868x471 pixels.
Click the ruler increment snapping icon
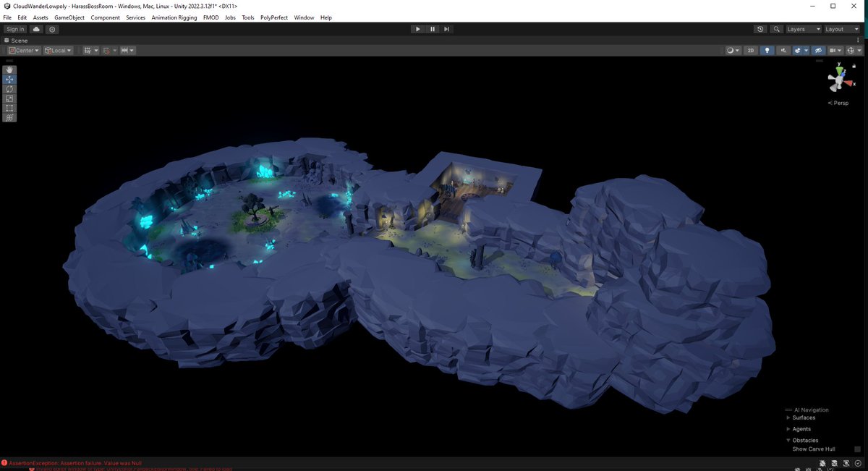[x=125, y=51]
